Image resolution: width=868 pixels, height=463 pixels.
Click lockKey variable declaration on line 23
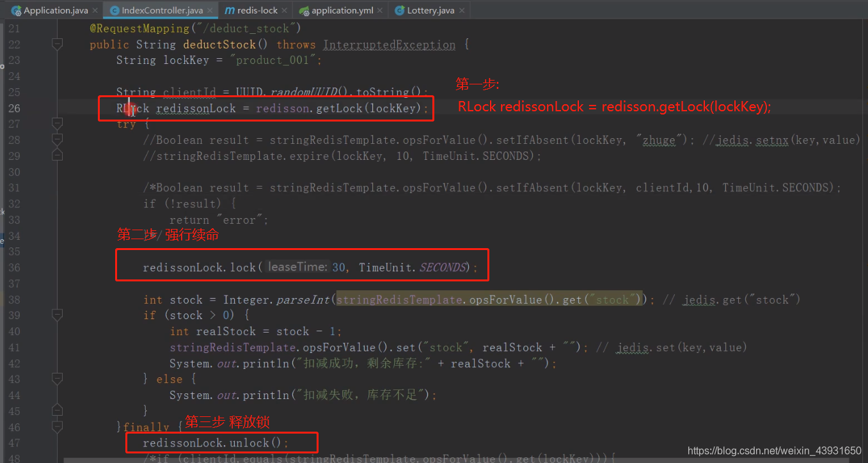(x=186, y=61)
